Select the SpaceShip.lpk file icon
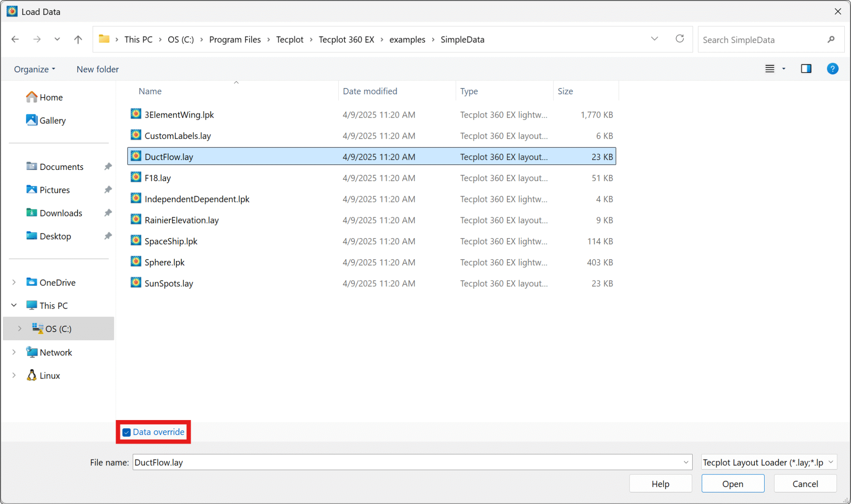Image resolution: width=851 pixels, height=504 pixels. pyautogui.click(x=136, y=241)
